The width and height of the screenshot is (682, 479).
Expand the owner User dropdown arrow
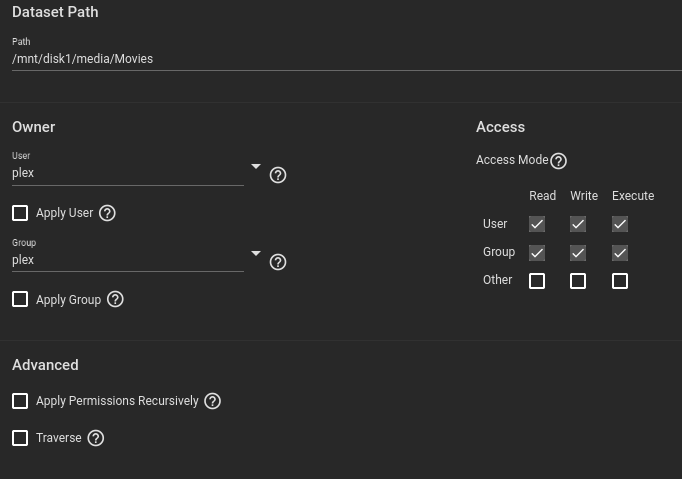255,167
